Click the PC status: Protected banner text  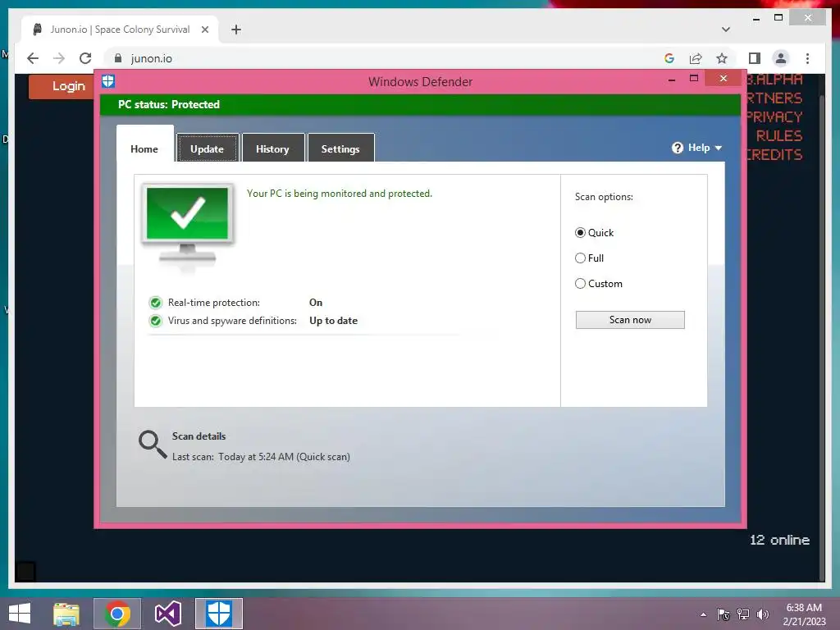169,104
